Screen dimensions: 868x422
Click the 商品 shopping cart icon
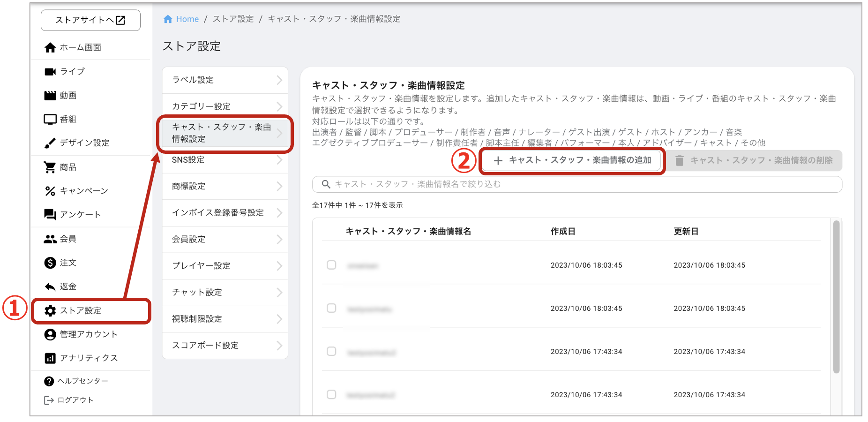[50, 167]
